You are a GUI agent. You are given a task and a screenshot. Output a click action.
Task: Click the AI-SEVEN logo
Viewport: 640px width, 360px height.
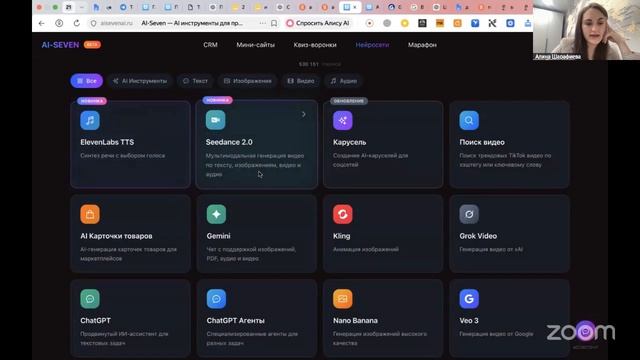[x=60, y=45]
